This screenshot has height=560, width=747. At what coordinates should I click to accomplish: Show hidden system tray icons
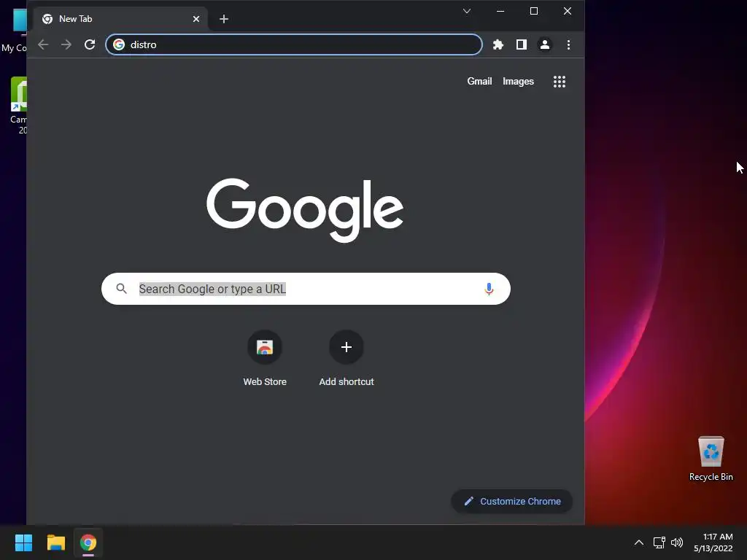coord(639,542)
